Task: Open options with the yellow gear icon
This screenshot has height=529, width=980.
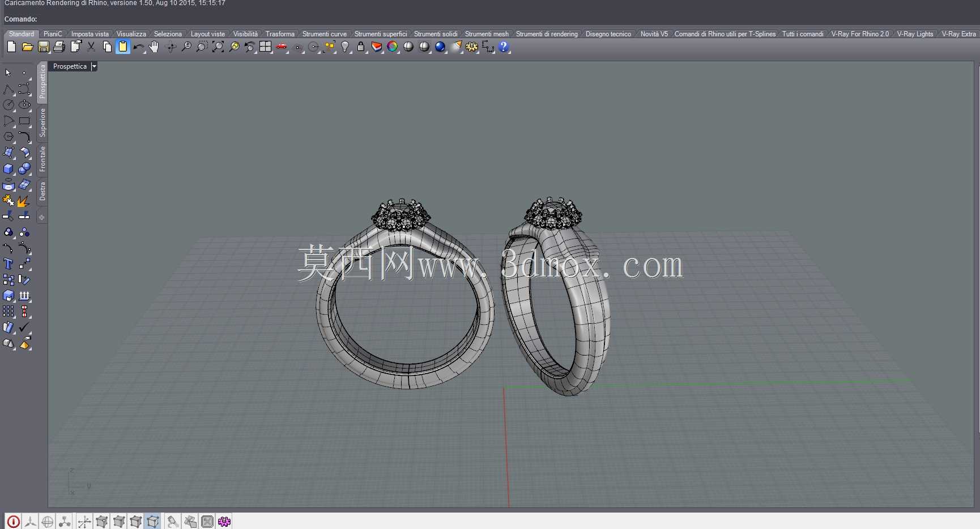Action: click(472, 47)
